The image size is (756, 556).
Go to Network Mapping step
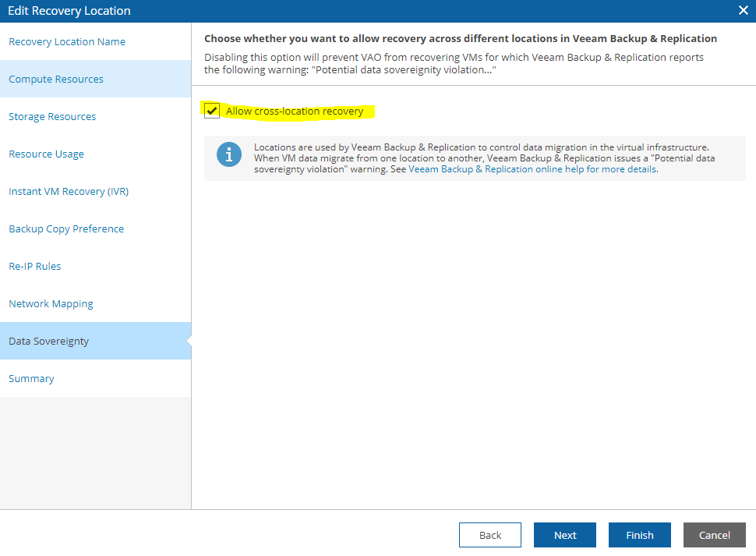click(95, 303)
